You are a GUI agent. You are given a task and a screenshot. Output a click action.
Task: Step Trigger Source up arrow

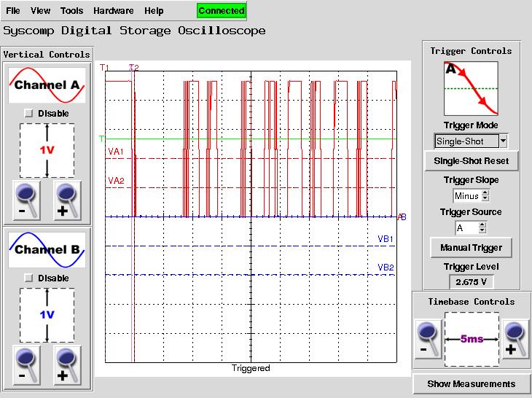point(482,225)
